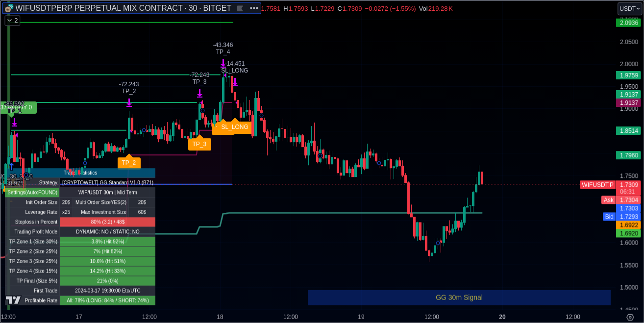The height and width of the screenshot is (323, 644).
Task: Click the orange SL_LONG signal label
Action: pos(234,127)
